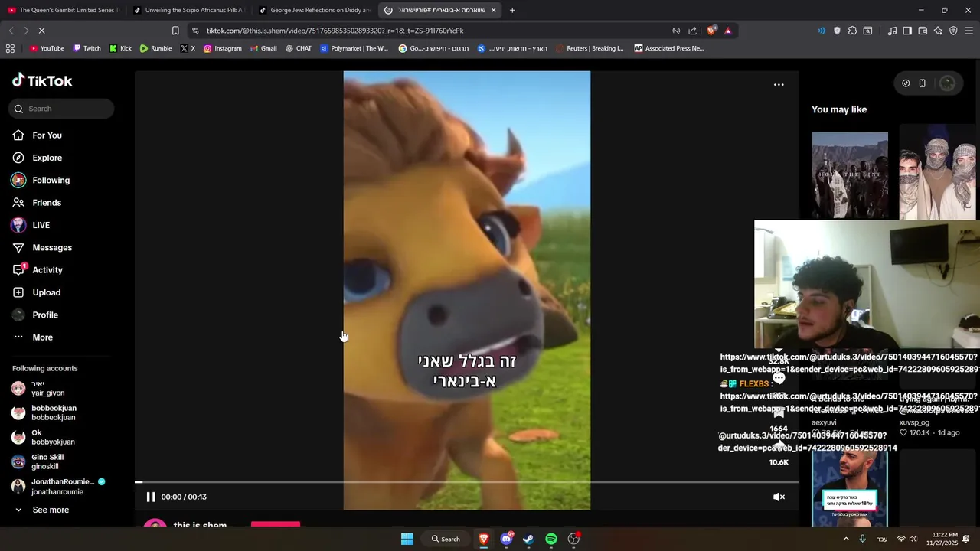Image resolution: width=980 pixels, height=551 pixels.
Task: Open Brave Rewards triangle icon
Action: coord(727,31)
